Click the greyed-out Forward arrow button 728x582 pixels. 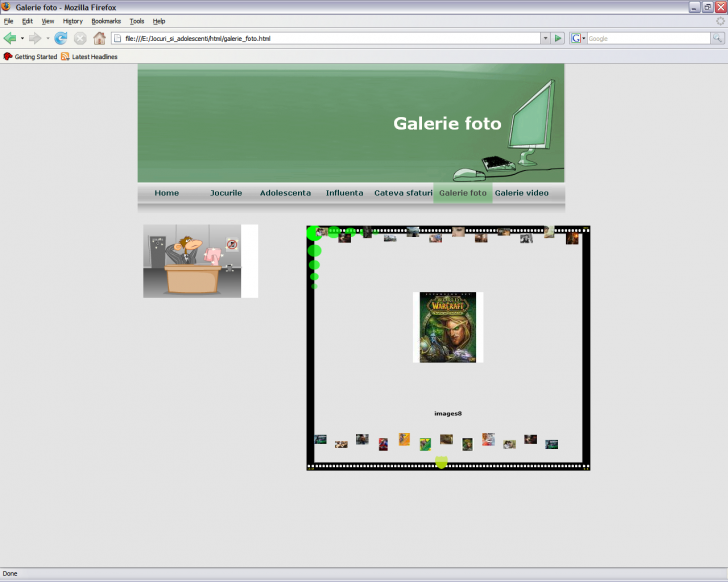[35, 39]
